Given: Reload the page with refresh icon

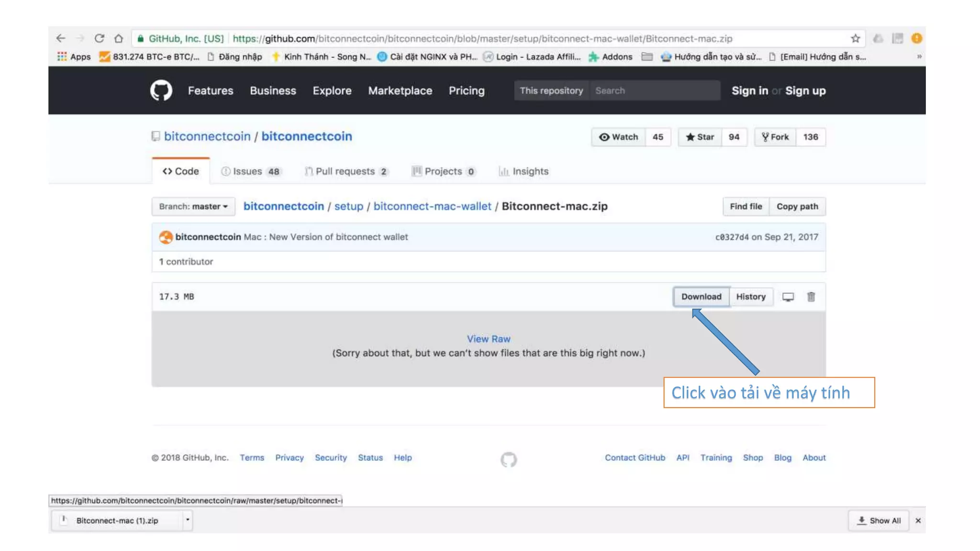Looking at the screenshot, I should [99, 39].
